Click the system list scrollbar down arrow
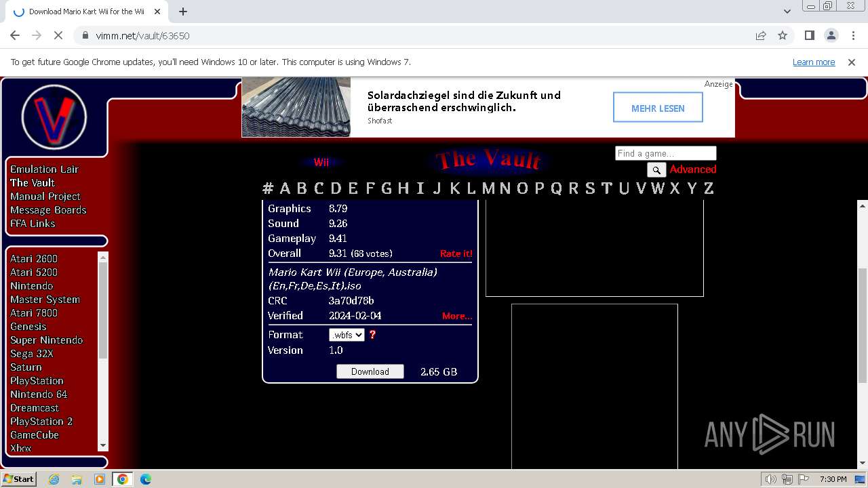Viewport: 868px width, 488px height. pyautogui.click(x=103, y=445)
